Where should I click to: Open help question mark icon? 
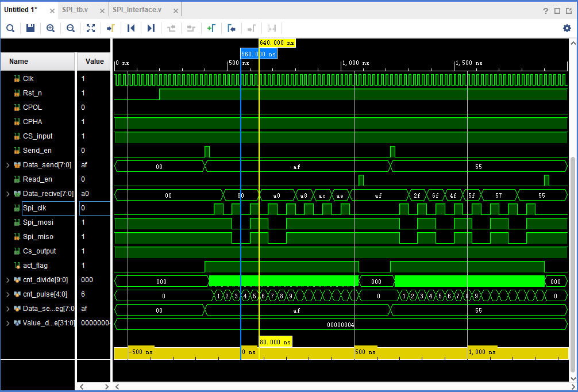click(546, 11)
